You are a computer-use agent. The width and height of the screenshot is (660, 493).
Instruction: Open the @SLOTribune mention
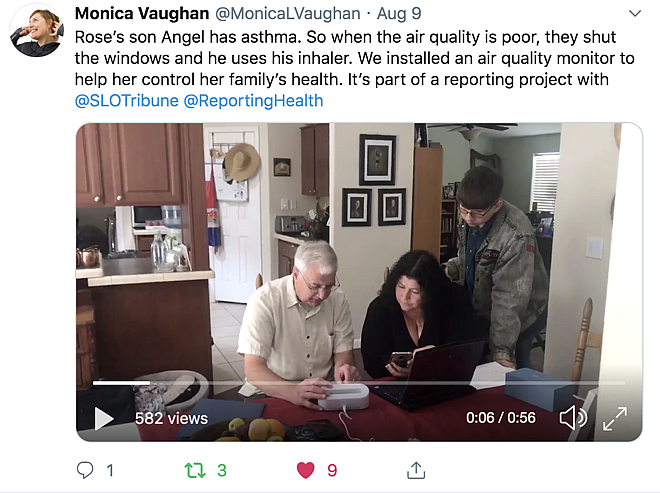coord(127,101)
